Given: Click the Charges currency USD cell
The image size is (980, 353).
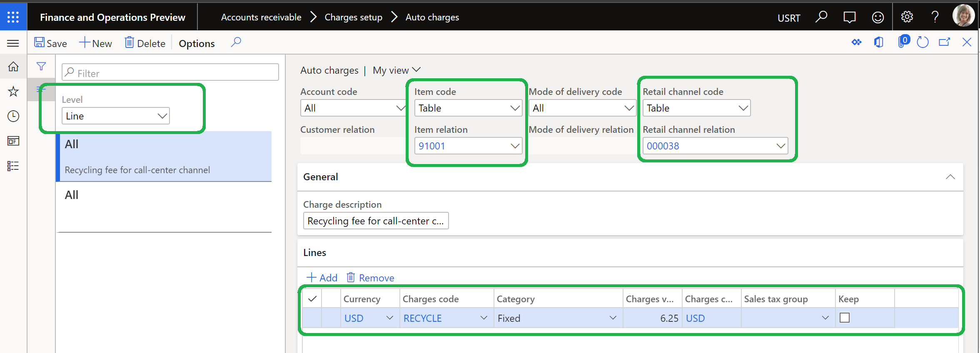Looking at the screenshot, I should pos(711,318).
